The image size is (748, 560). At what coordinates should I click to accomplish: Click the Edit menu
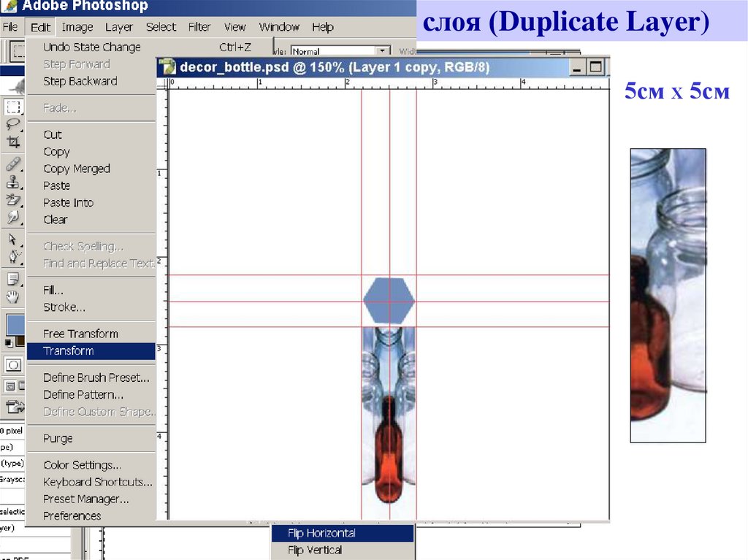pyautogui.click(x=40, y=27)
